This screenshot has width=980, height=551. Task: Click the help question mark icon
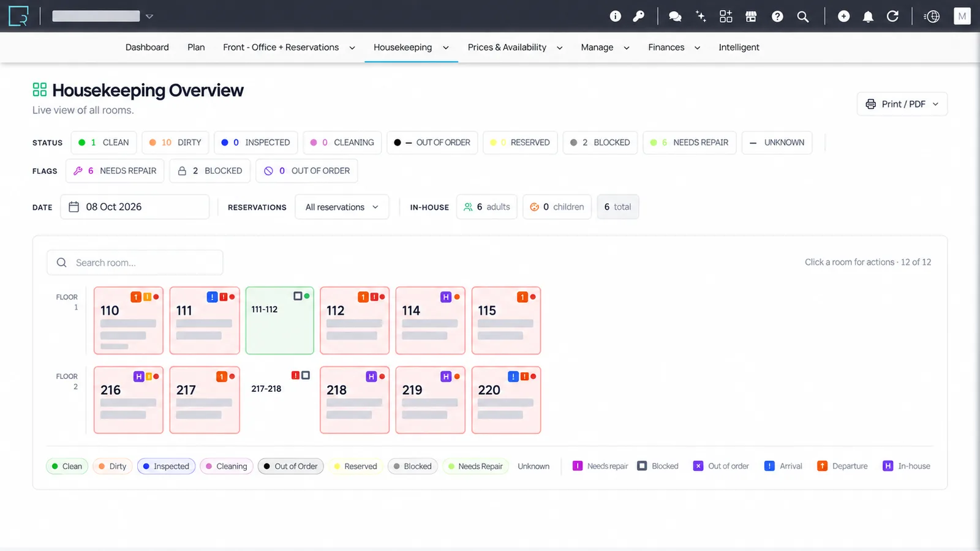[x=777, y=17]
